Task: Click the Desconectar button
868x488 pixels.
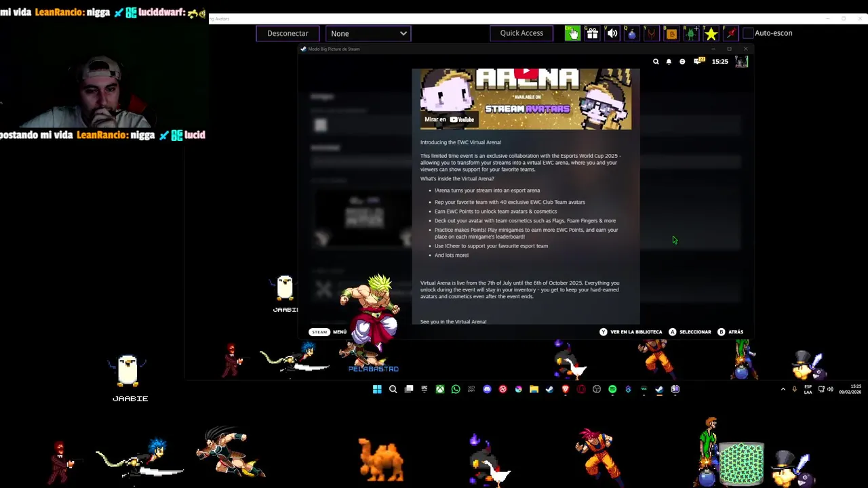Action: click(x=288, y=33)
